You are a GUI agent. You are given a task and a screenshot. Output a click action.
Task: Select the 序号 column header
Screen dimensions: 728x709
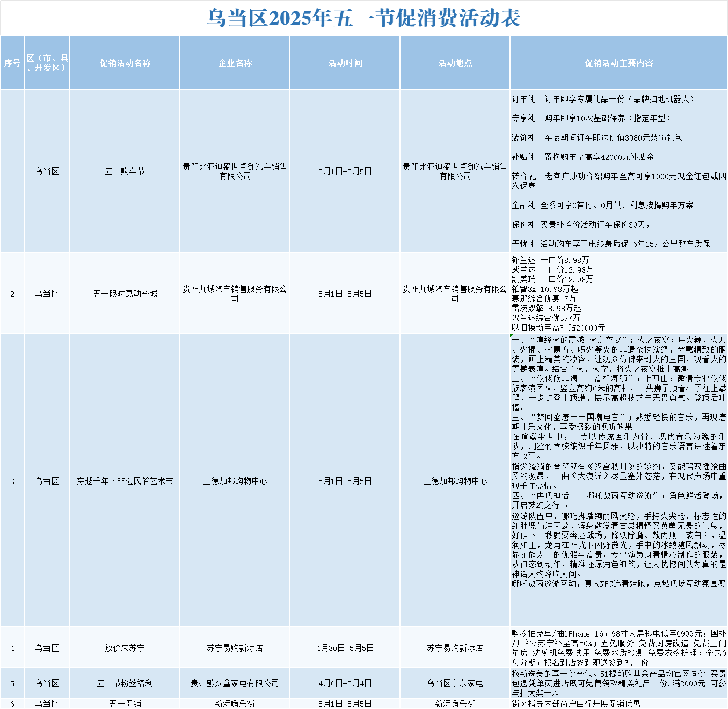pos(12,63)
